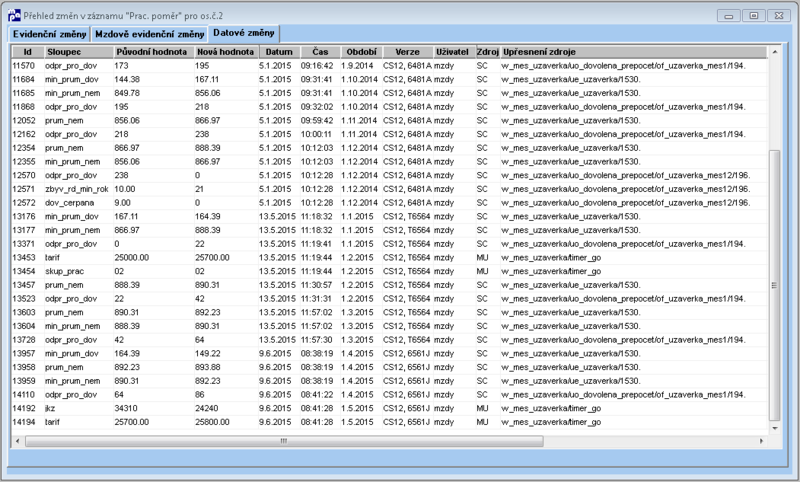This screenshot has width=800, height=482.
Task: Select row with Id 11684
Action: coord(389,80)
